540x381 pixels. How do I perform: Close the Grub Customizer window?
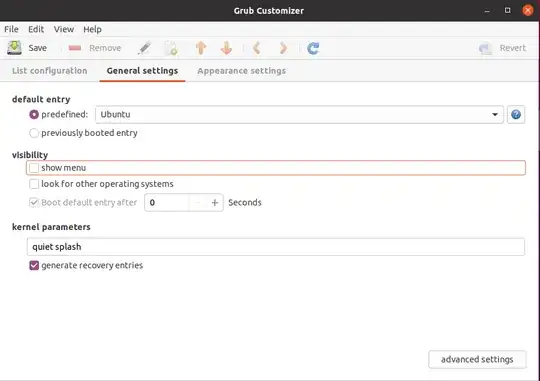(x=528, y=10)
